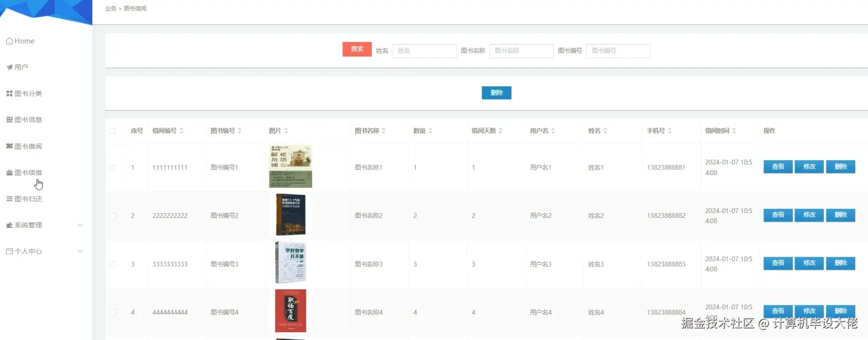The height and width of the screenshot is (340, 868).
Task: Click 删除 for 图书名称4 row
Action: click(841, 311)
